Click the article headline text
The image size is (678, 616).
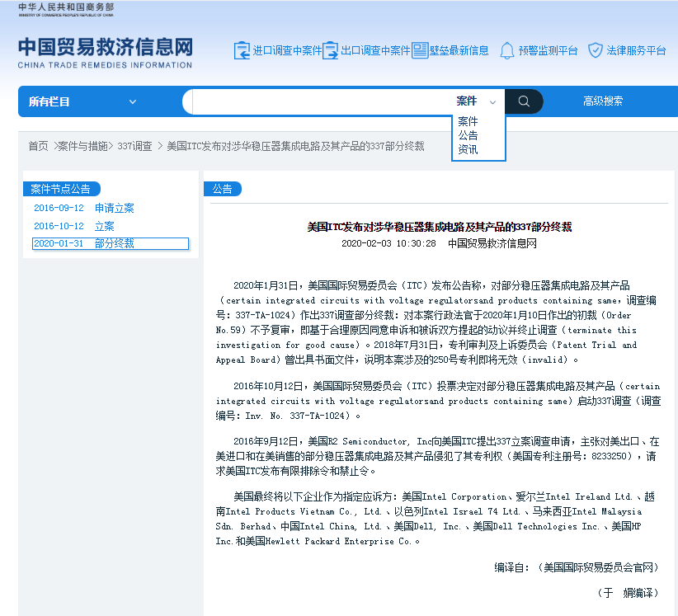coord(440,227)
